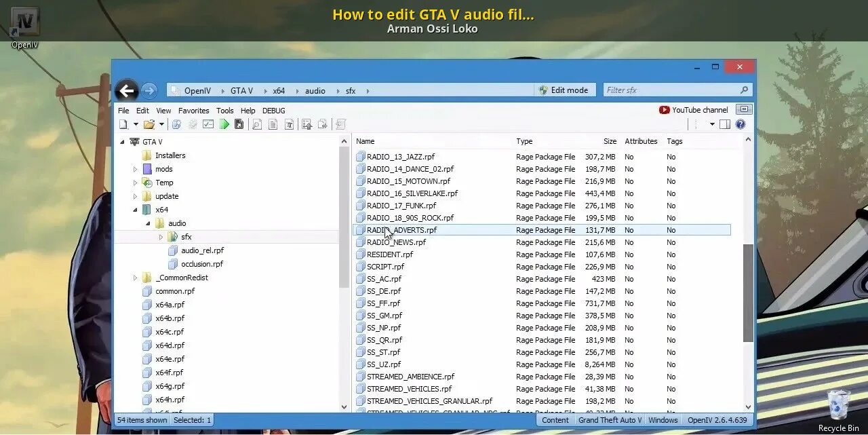
Task: Click the pages icon left of OpenIV breadcrumb
Action: click(174, 90)
